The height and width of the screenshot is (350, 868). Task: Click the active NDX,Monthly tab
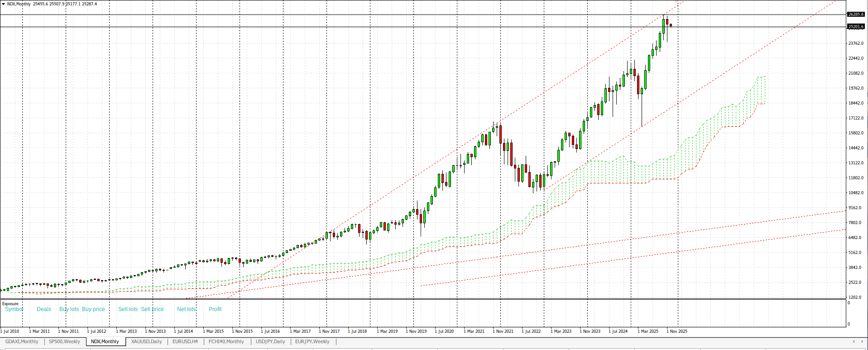pos(105,341)
